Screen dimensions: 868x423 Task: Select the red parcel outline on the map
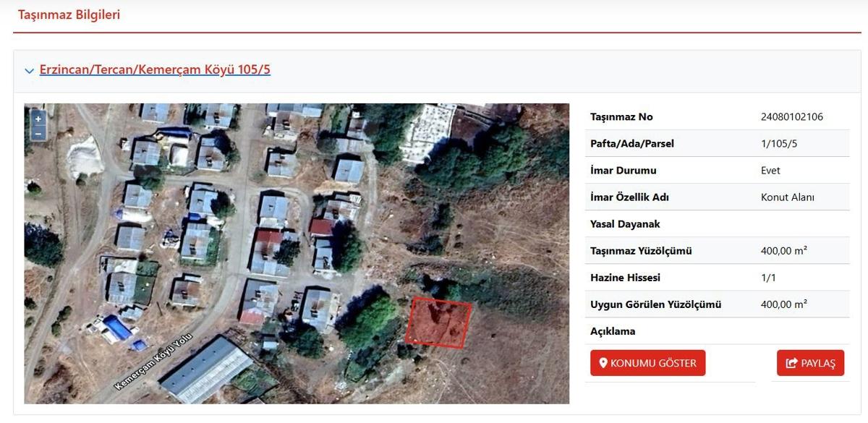(438, 322)
